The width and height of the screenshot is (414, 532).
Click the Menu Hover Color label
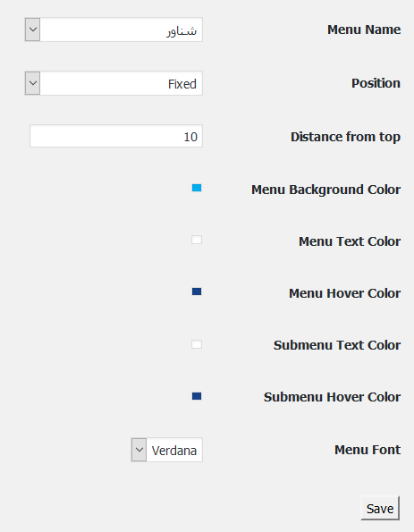click(x=345, y=293)
